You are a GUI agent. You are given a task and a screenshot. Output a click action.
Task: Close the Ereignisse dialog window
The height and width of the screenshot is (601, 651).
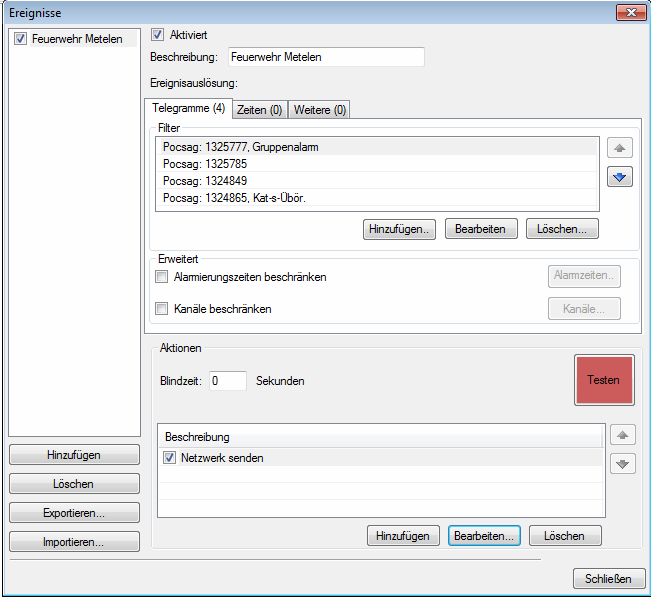pyautogui.click(x=629, y=12)
